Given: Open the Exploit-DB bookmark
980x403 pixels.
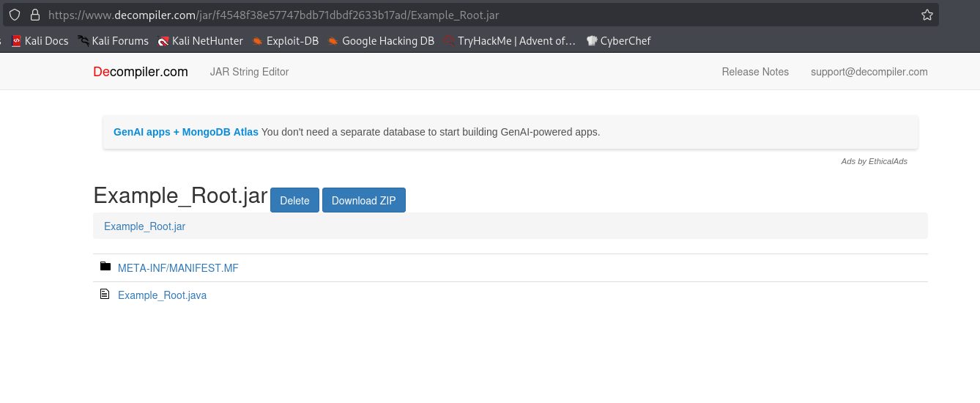Looking at the screenshot, I should pyautogui.click(x=286, y=41).
